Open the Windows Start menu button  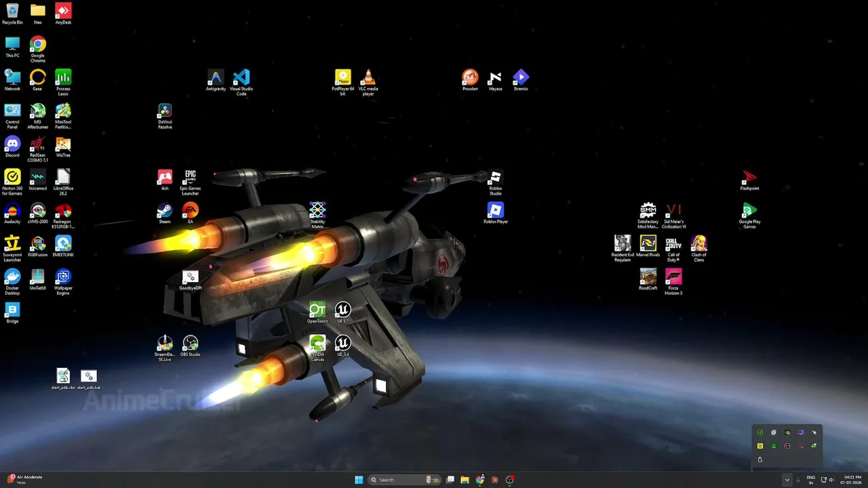359,480
